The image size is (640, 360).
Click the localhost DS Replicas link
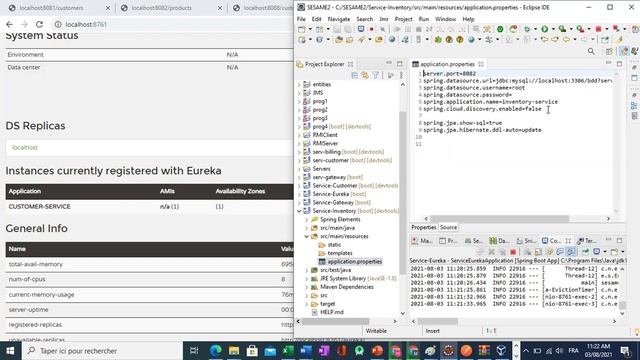coord(24,147)
